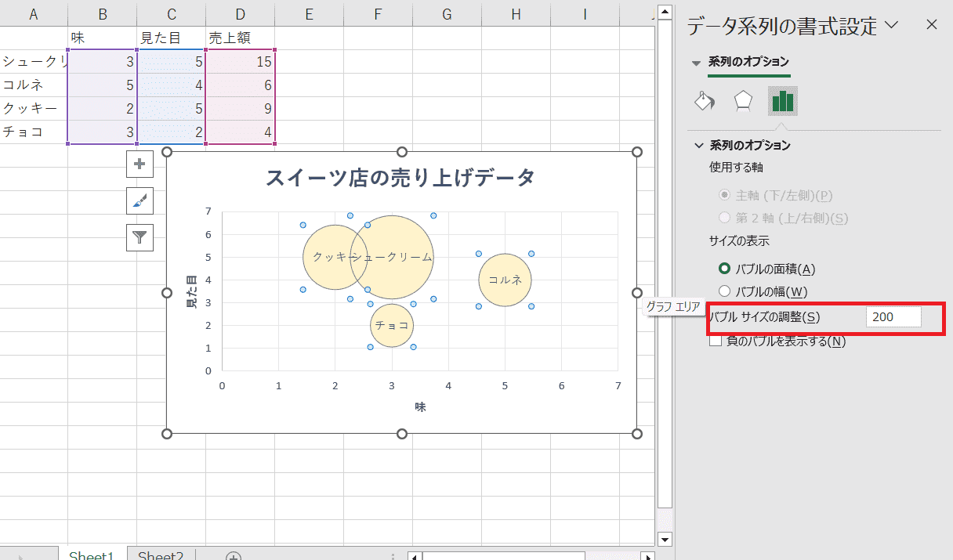The height and width of the screenshot is (560, 953).
Task: Select the バブルの幅 radio button
Action: click(x=724, y=291)
